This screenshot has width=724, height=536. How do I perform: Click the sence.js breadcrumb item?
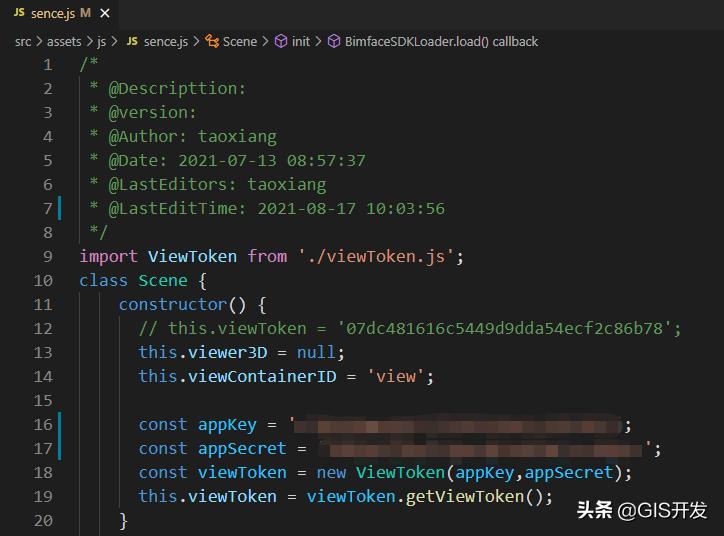click(x=165, y=41)
